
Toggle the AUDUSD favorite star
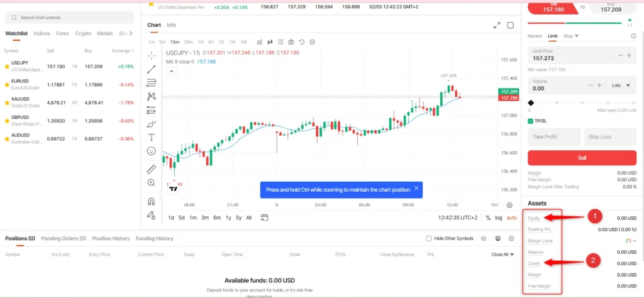[6, 139]
